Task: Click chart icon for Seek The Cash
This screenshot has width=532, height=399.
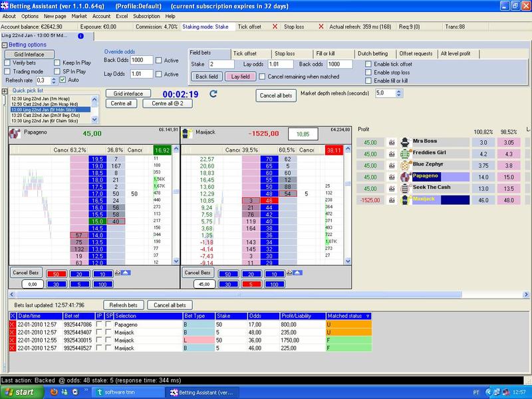Action: point(392,188)
